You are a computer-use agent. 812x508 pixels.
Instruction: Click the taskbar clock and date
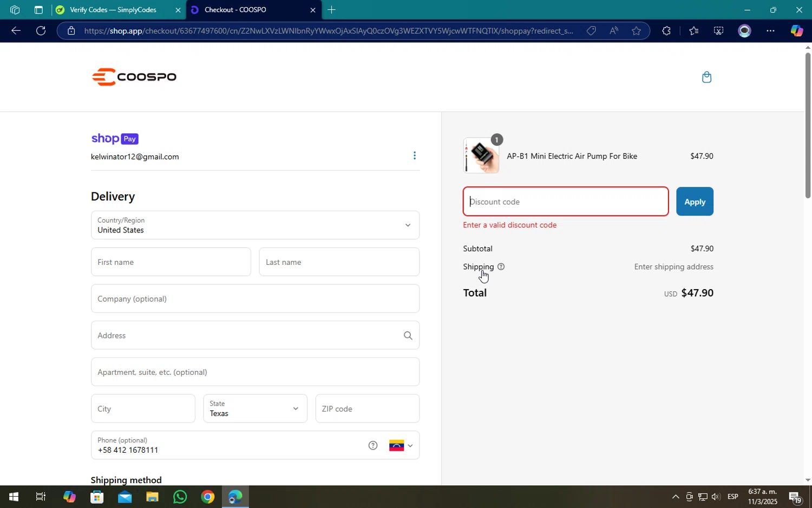pos(763,497)
